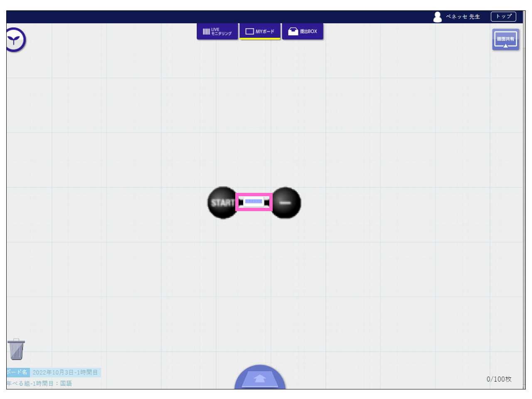Image resolution: width=532 pixels, height=399 pixels.
Task: Click the class info text ending in 国語
Action: point(39,383)
